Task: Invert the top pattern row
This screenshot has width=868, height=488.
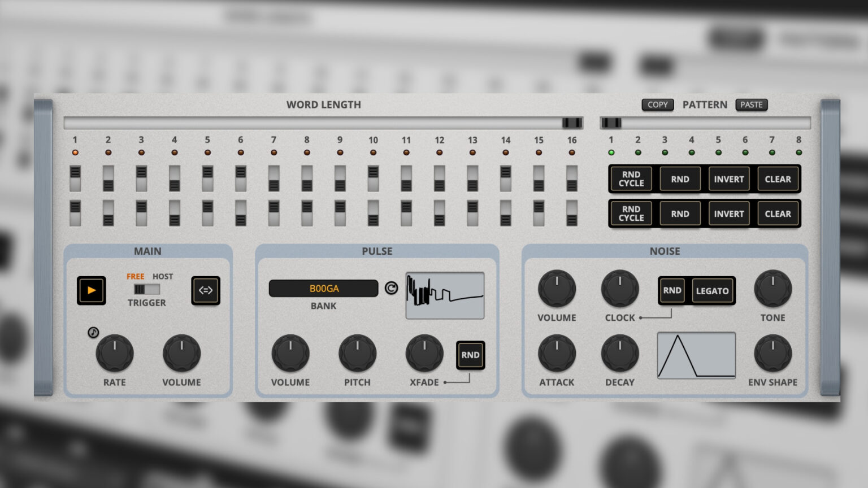Action: (728, 179)
